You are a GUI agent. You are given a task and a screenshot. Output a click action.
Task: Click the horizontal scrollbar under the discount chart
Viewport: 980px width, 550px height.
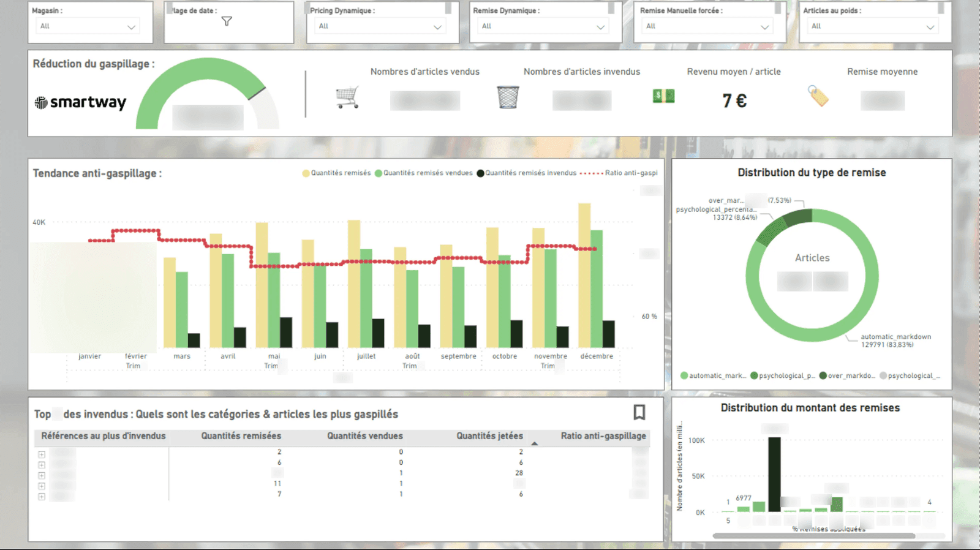pos(814,536)
